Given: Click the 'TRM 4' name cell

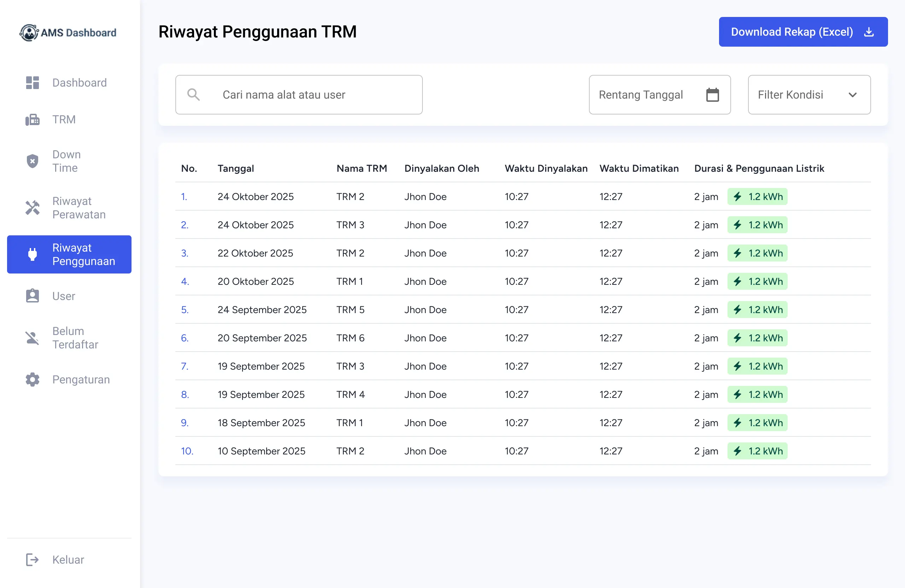Looking at the screenshot, I should pos(350,394).
